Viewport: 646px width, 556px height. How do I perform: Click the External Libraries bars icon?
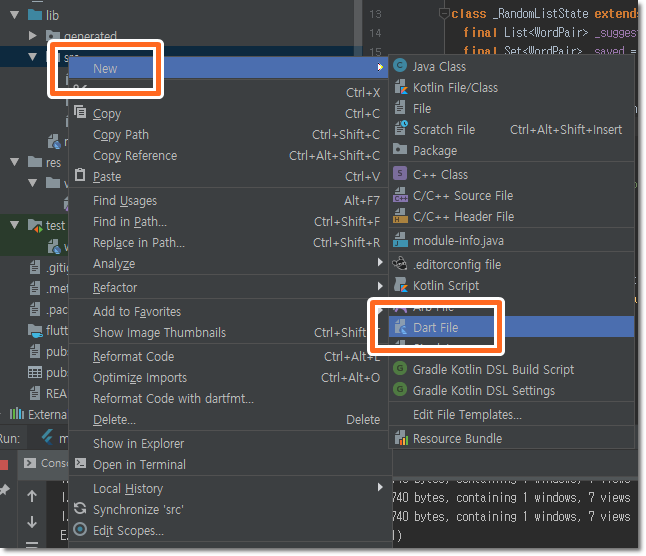click(x=17, y=413)
